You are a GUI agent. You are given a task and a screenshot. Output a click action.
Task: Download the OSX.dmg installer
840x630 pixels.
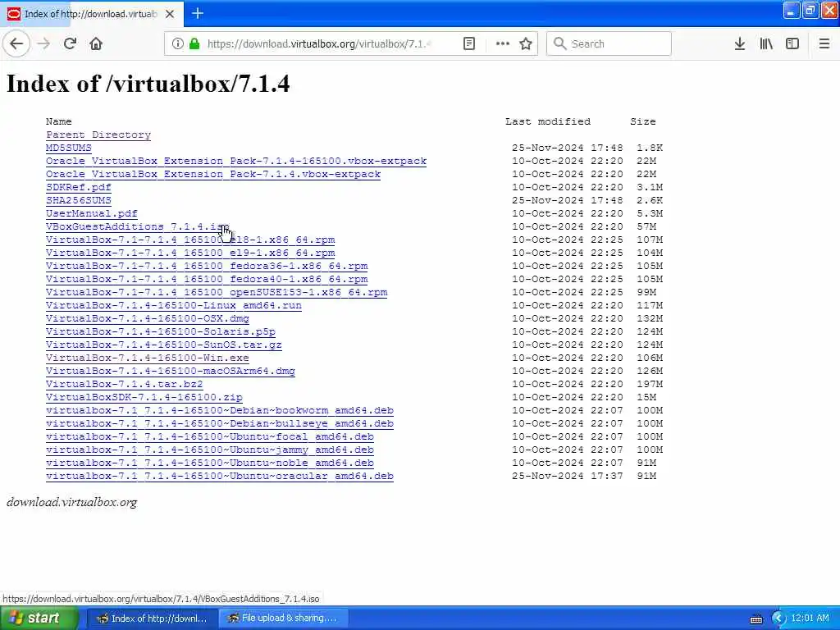(148, 319)
